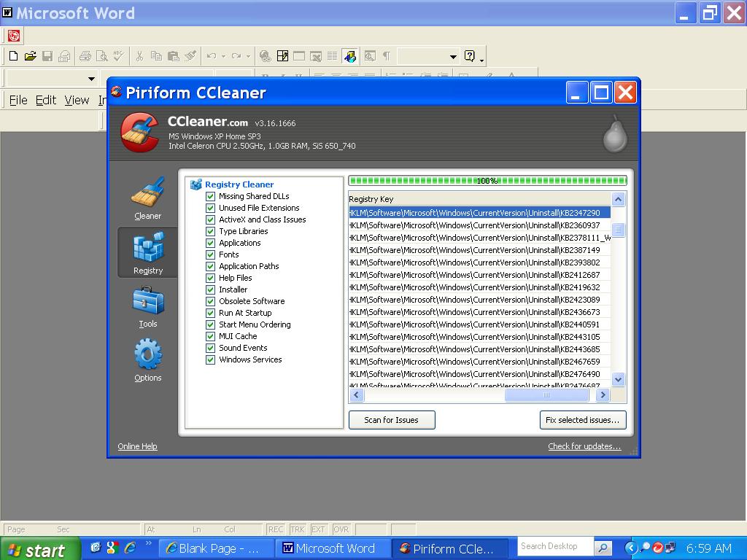Open the Cleaner section in CCleaner sidebar

[147, 198]
